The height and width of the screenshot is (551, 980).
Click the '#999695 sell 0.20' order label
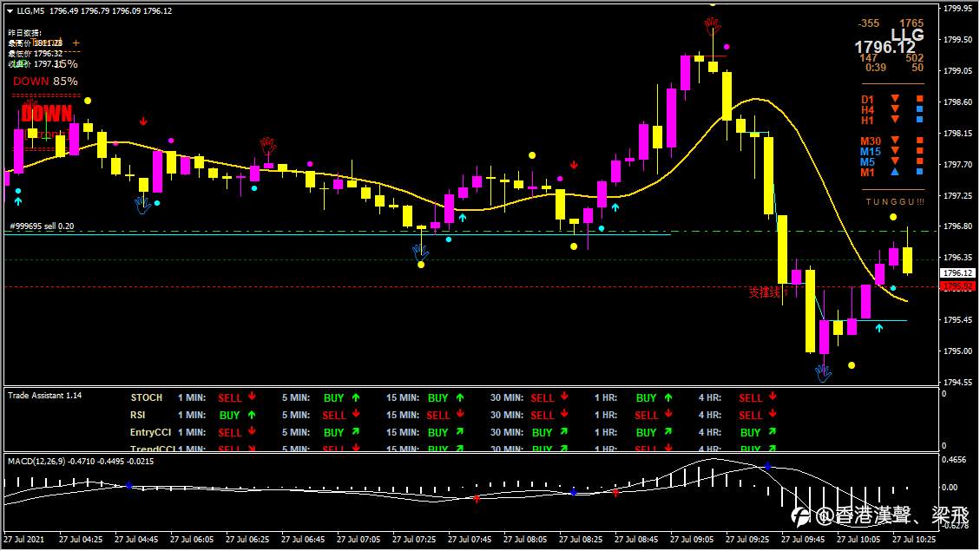[42, 226]
